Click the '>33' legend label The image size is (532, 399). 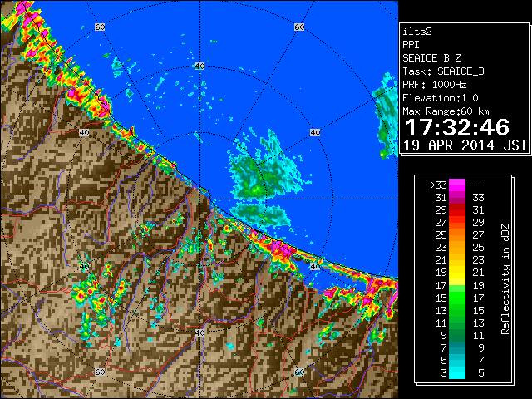(438, 185)
